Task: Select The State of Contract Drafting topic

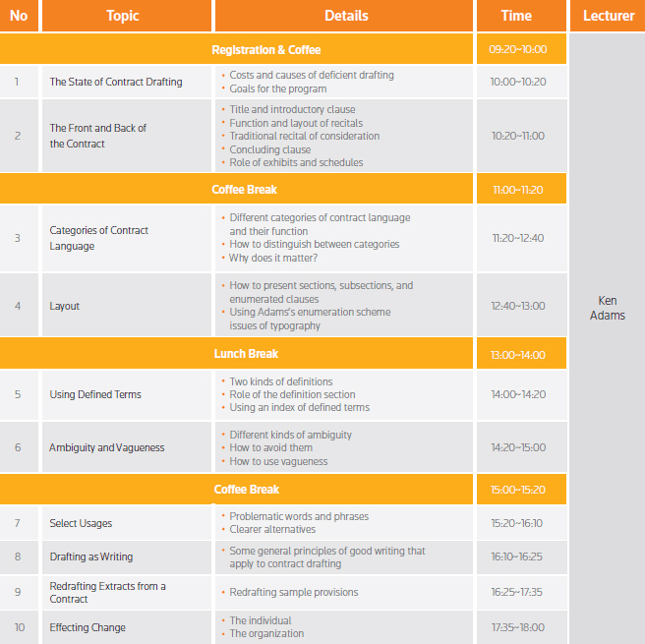Action: (x=116, y=82)
